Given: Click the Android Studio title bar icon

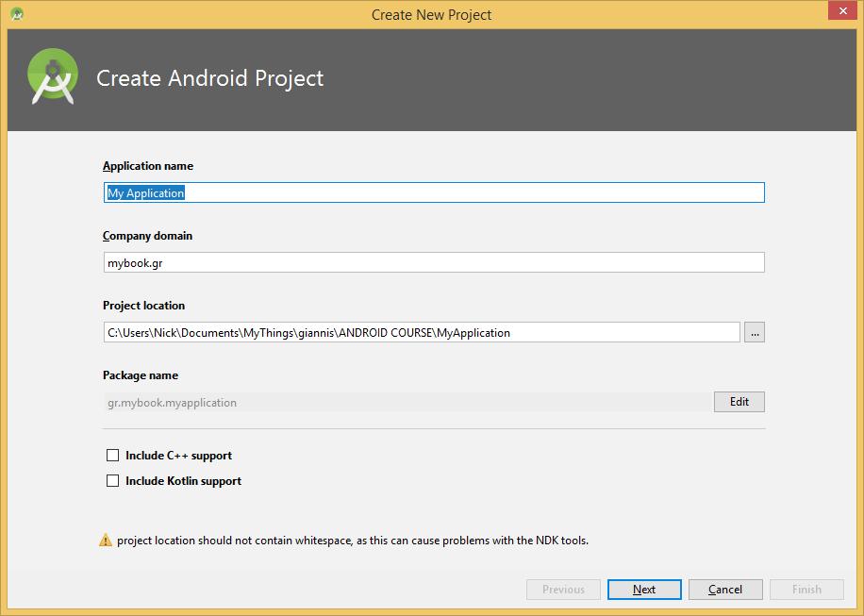Looking at the screenshot, I should point(17,14).
